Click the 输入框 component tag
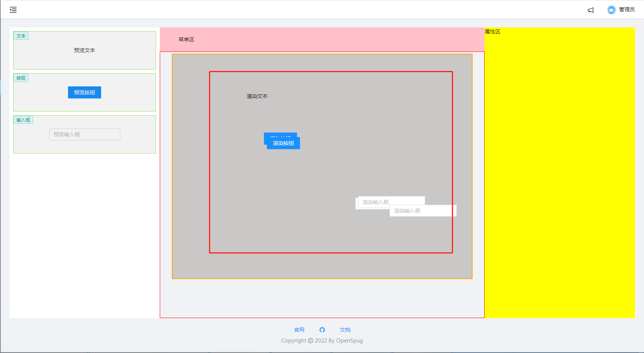The width and height of the screenshot is (644, 353). pos(23,120)
